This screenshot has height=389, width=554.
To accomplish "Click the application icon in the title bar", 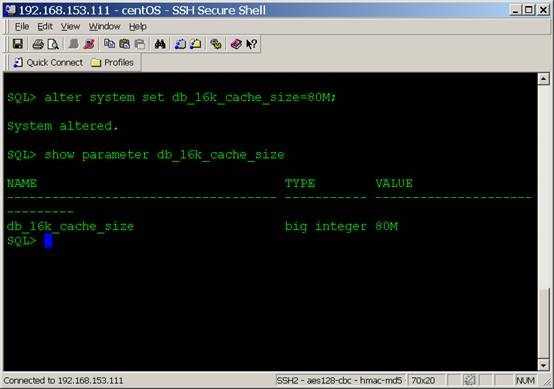I will 10,10.
